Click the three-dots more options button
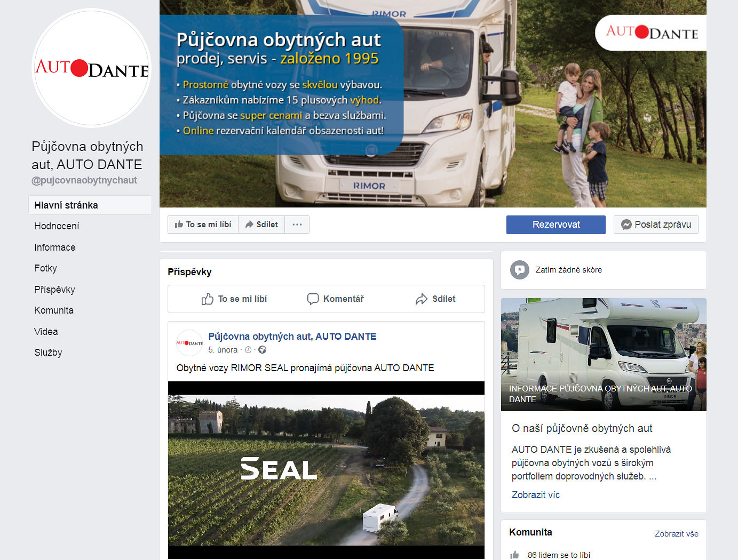 tap(297, 225)
